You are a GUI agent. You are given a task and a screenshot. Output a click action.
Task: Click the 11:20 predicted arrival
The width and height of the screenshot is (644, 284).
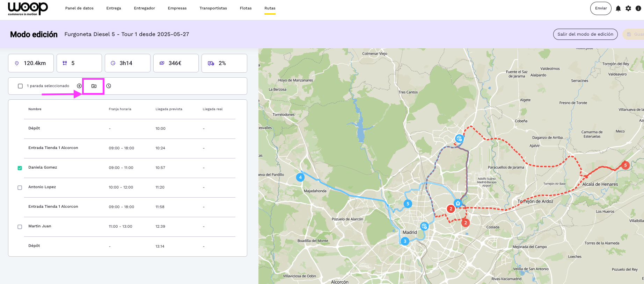pyautogui.click(x=160, y=187)
